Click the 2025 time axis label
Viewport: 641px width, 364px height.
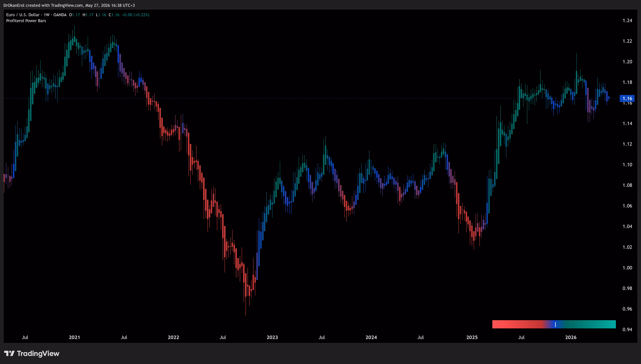point(472,337)
